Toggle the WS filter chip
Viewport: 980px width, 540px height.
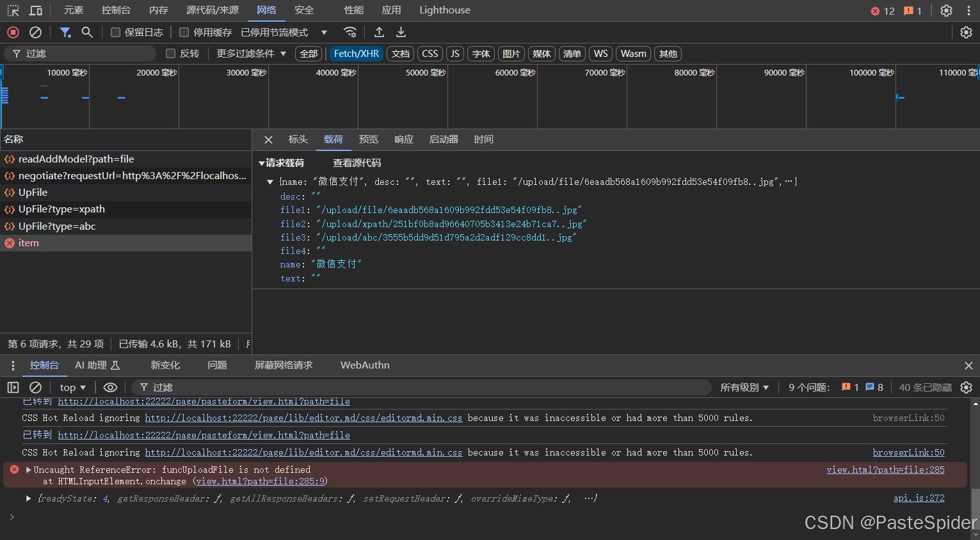tap(600, 54)
